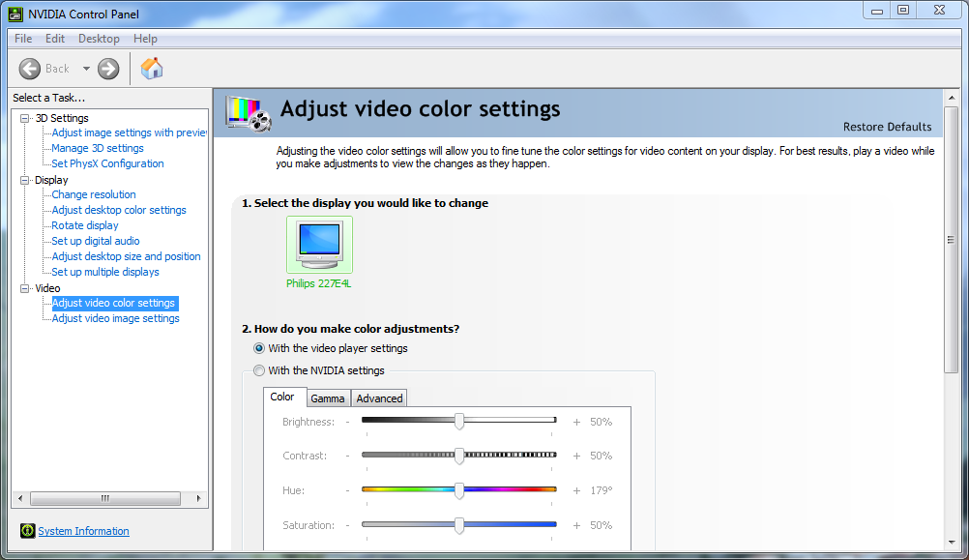Click the task tree horizontal scrollbar thumb
This screenshot has height=560, width=969.
(105, 498)
